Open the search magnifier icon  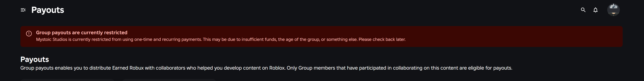point(583,10)
